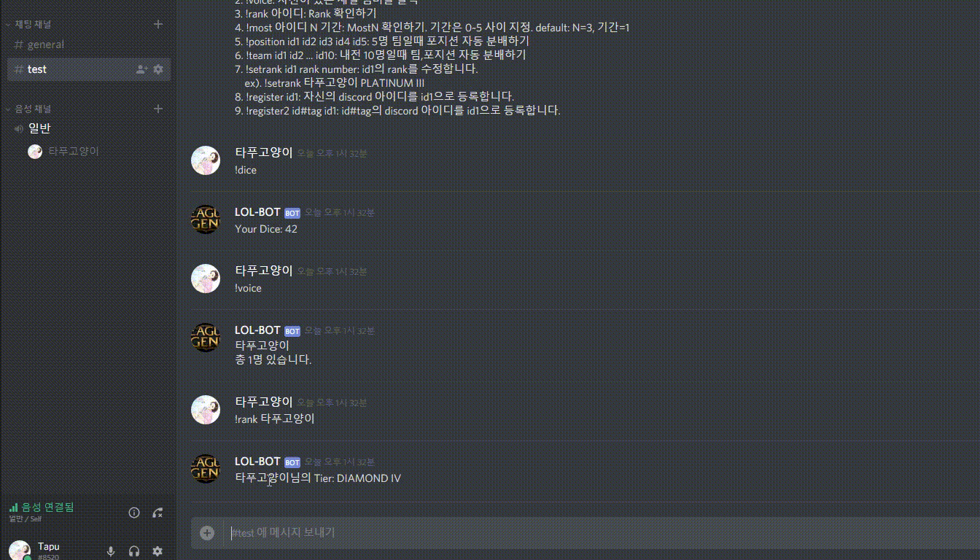The image size is (980, 560).
Task: Add a new voice channel with plus icon
Action: (x=158, y=109)
